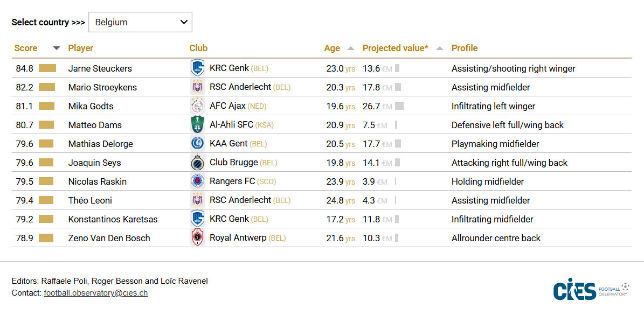644x315 pixels.
Task: Click sort arrow next to Projected value
Action: pos(440,48)
